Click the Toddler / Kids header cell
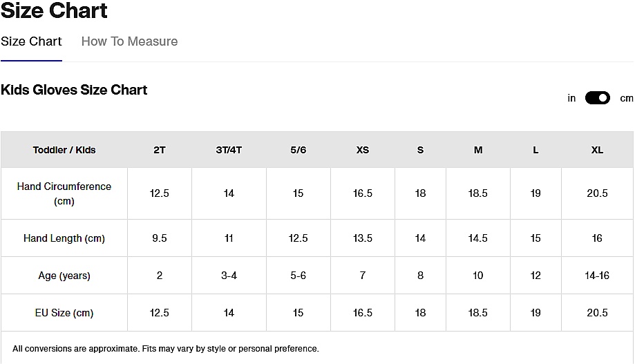 click(x=64, y=150)
